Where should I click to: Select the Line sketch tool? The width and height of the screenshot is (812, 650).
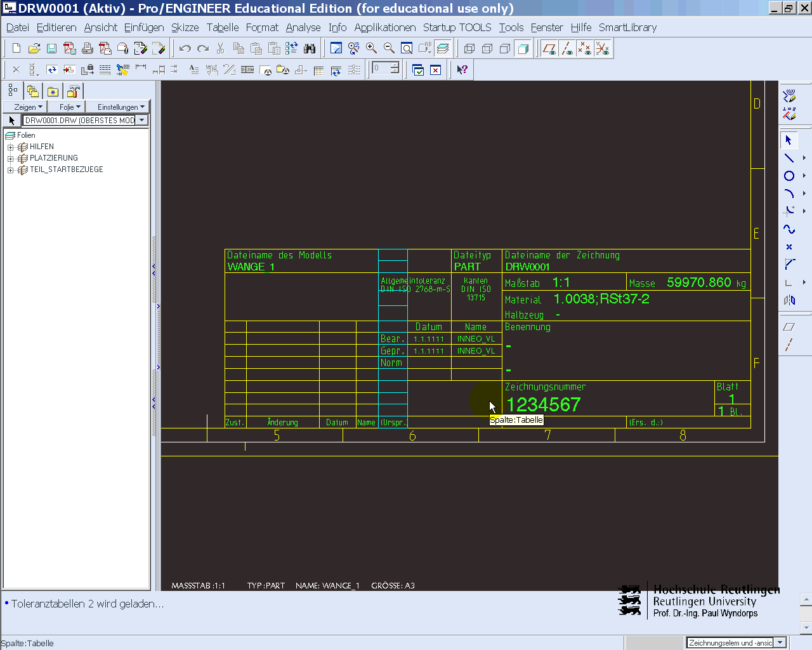(x=789, y=158)
